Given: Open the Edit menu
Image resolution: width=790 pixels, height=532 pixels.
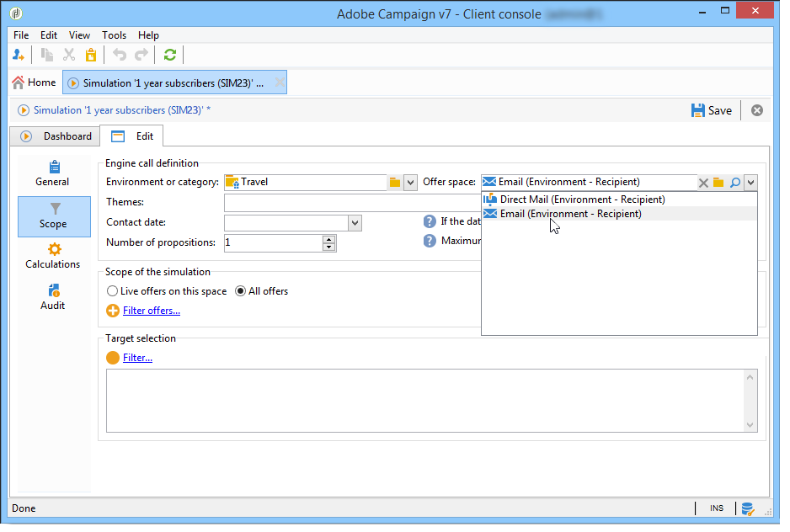Looking at the screenshot, I should point(49,35).
